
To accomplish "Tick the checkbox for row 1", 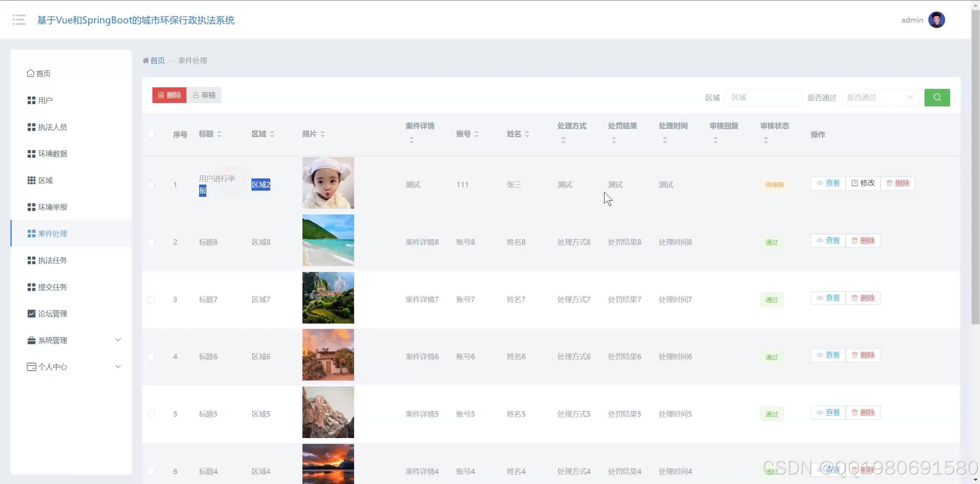I will click(x=151, y=185).
